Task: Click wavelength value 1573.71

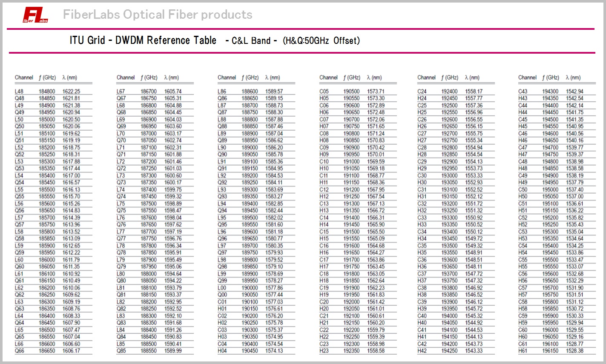Action: (x=376, y=92)
